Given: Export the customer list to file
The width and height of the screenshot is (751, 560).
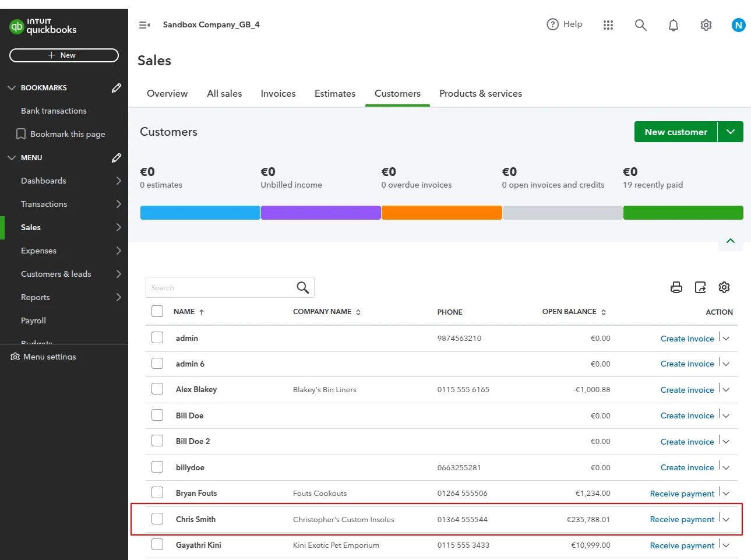Looking at the screenshot, I should [x=700, y=287].
